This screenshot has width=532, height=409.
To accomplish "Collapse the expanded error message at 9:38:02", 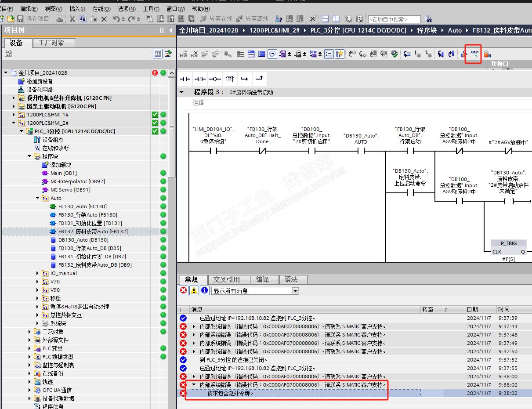I will coord(194,385).
